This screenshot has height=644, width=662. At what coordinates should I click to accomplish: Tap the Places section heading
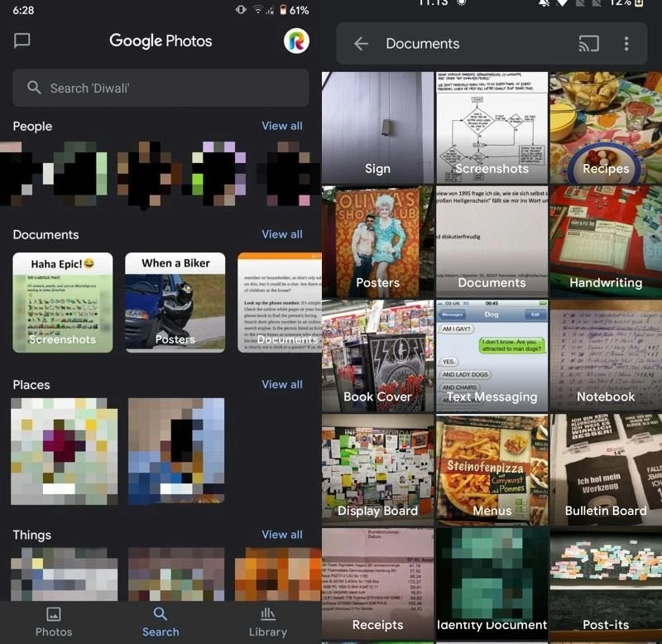point(31,385)
